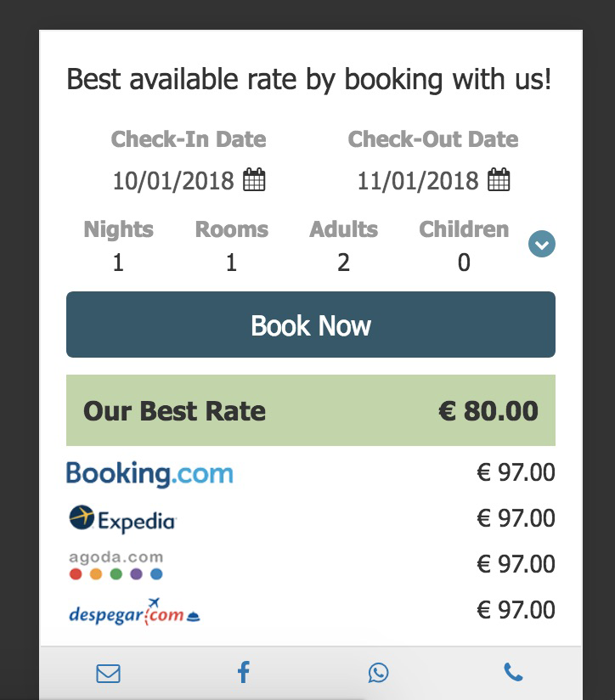Image resolution: width=615 pixels, height=700 pixels.
Task: Expand options with the blue chevron button
Action: tap(542, 245)
